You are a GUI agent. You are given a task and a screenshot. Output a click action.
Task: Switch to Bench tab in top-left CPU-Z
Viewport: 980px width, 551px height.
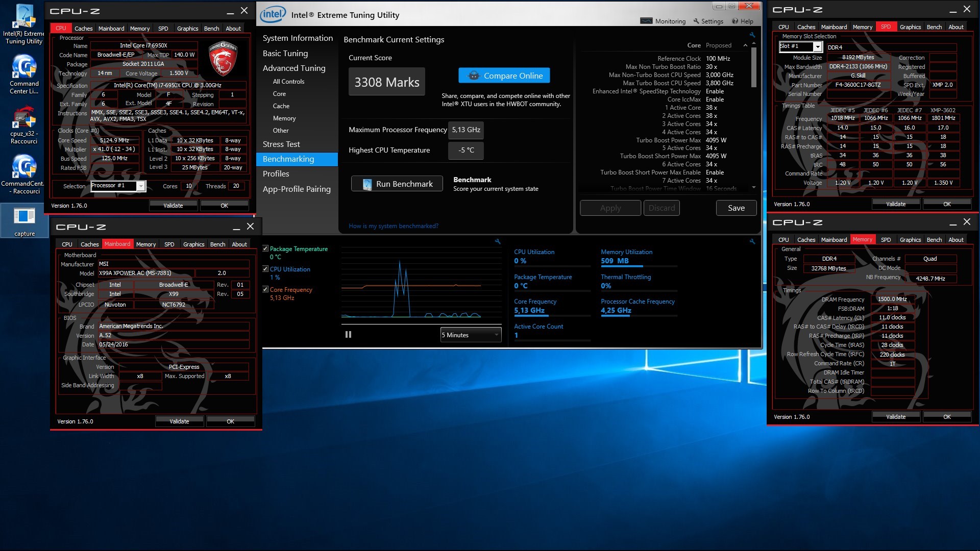point(211,29)
